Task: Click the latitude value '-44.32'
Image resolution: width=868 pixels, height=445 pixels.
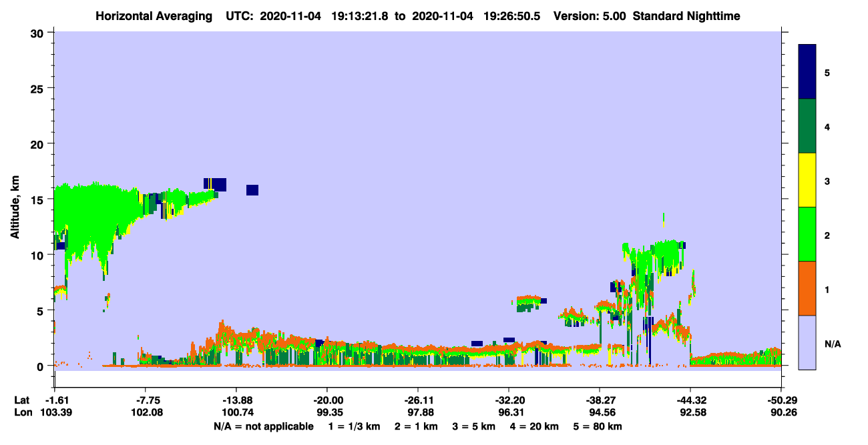Action: [690, 400]
